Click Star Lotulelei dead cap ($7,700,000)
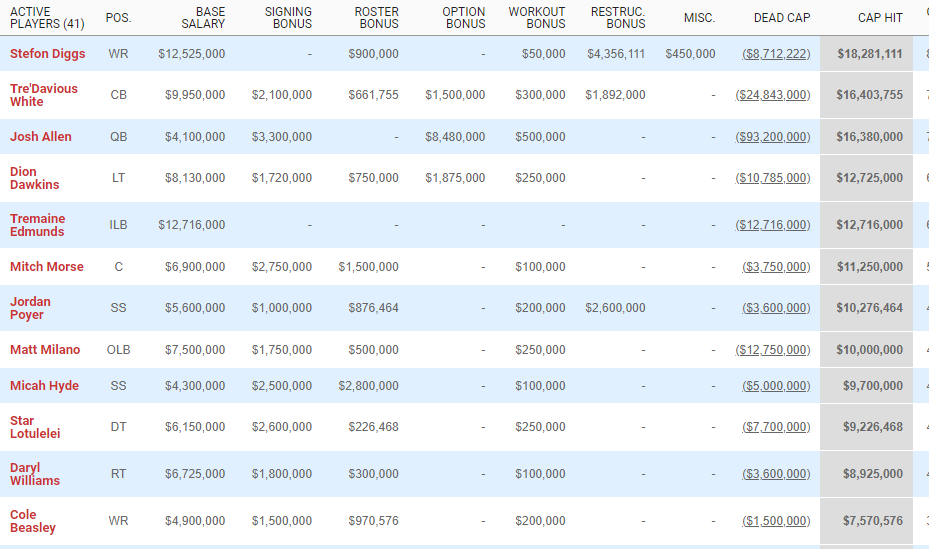 coord(776,427)
